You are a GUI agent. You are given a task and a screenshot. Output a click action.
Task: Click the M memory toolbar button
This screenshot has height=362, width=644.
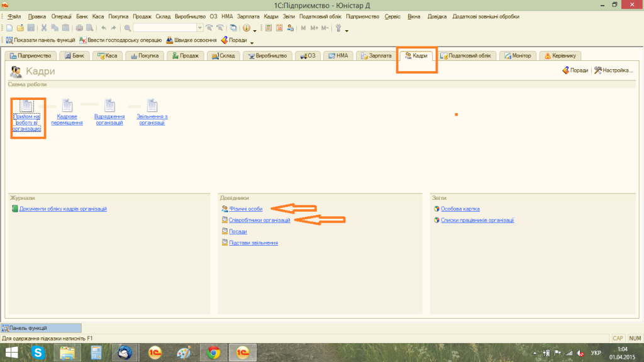304,28
